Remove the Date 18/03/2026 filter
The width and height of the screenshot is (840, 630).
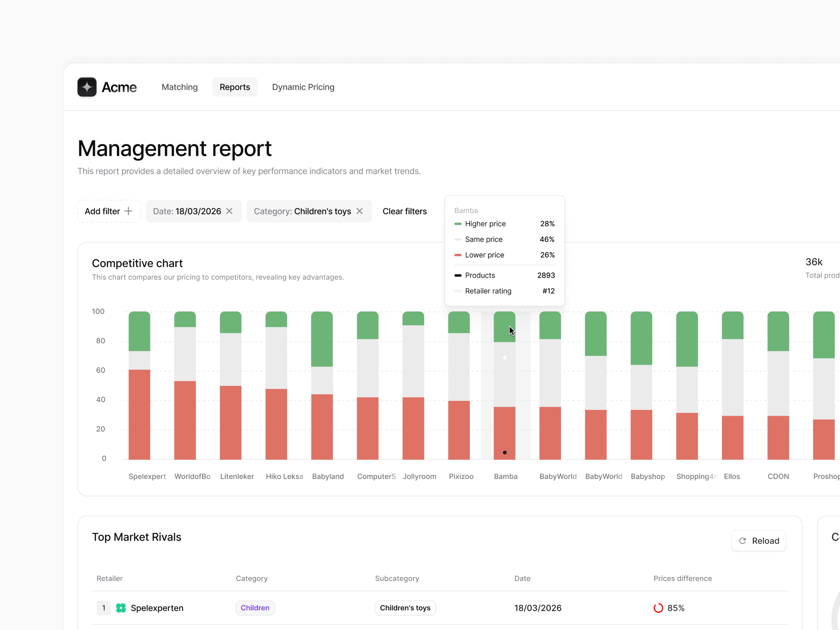click(229, 211)
